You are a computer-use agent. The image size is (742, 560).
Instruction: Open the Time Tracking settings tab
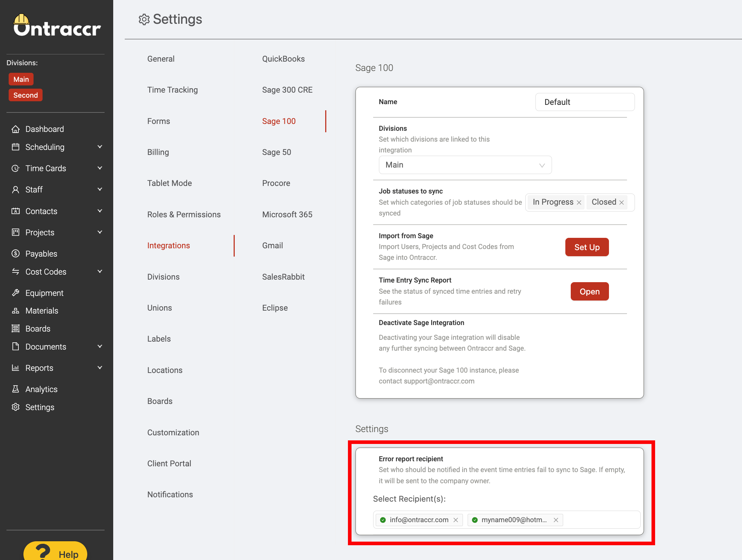(172, 90)
